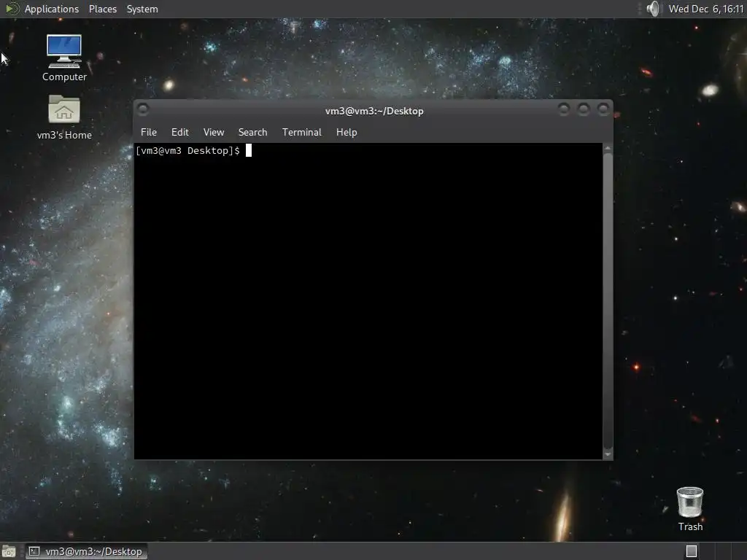Click the show desktop icon in bottom panel
The width and height of the screenshot is (747, 560).
[9, 551]
